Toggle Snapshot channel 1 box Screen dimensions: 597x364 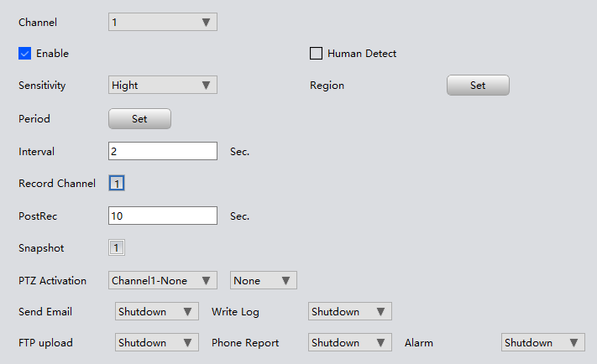(x=117, y=247)
